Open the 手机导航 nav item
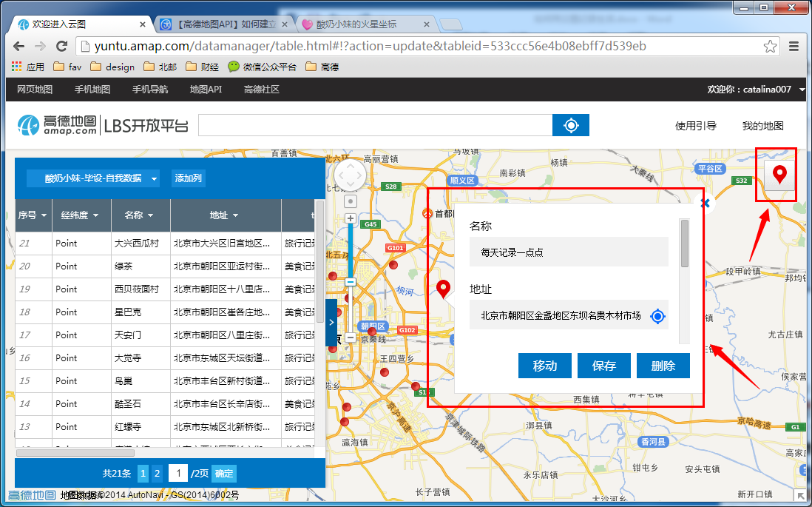Image resolution: width=812 pixels, height=507 pixels. (x=150, y=89)
